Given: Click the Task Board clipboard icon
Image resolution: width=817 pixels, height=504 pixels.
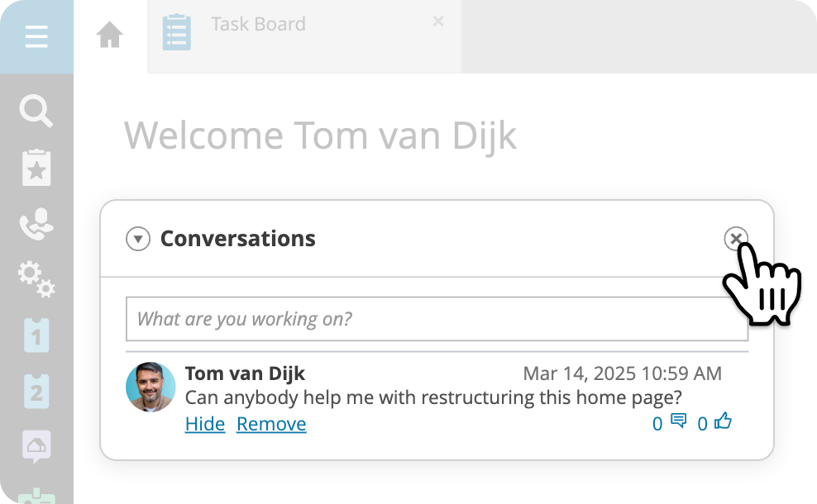Looking at the screenshot, I should pos(177,32).
